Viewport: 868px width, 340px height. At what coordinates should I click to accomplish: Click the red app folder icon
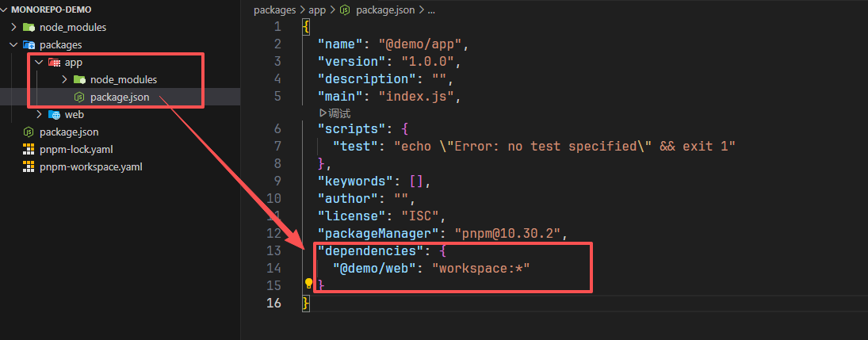coord(54,62)
